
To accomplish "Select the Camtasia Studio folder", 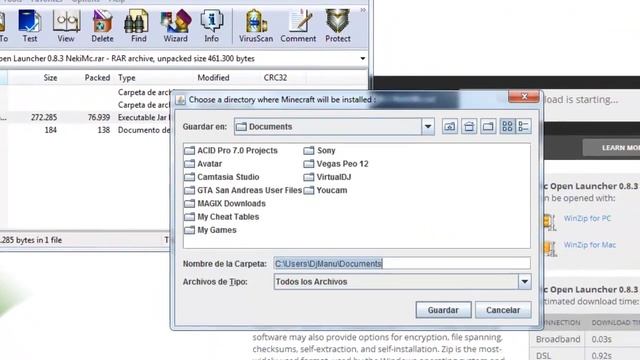I will coord(222,177).
